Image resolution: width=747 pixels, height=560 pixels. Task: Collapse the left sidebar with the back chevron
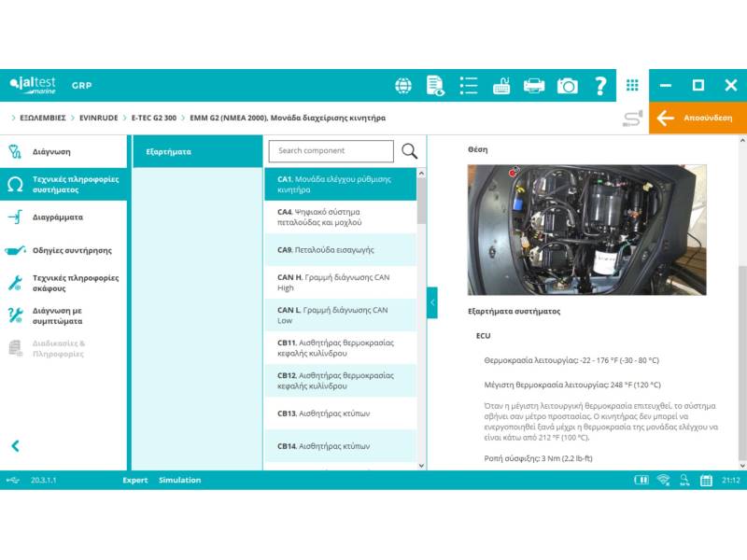click(15, 446)
